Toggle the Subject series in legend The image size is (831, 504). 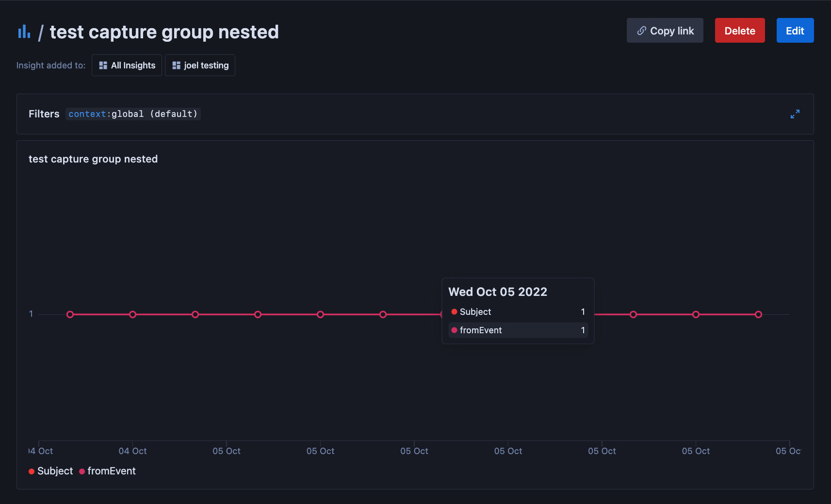pos(55,471)
